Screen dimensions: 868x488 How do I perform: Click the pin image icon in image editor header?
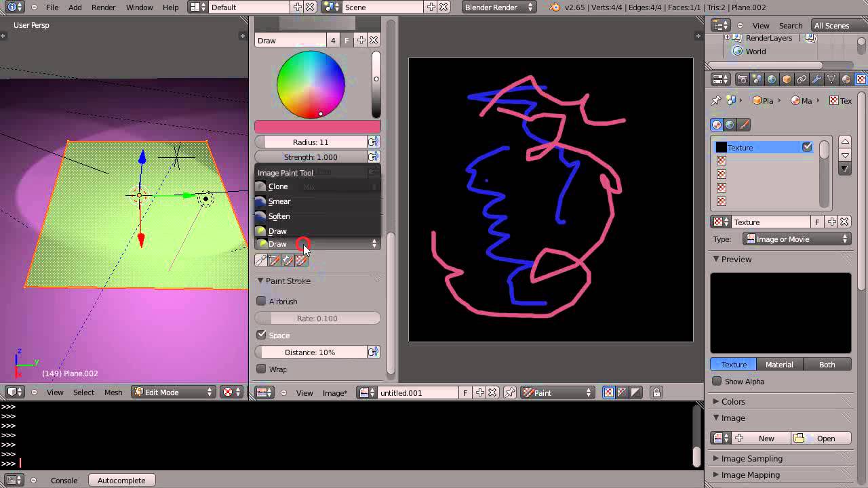(510, 392)
